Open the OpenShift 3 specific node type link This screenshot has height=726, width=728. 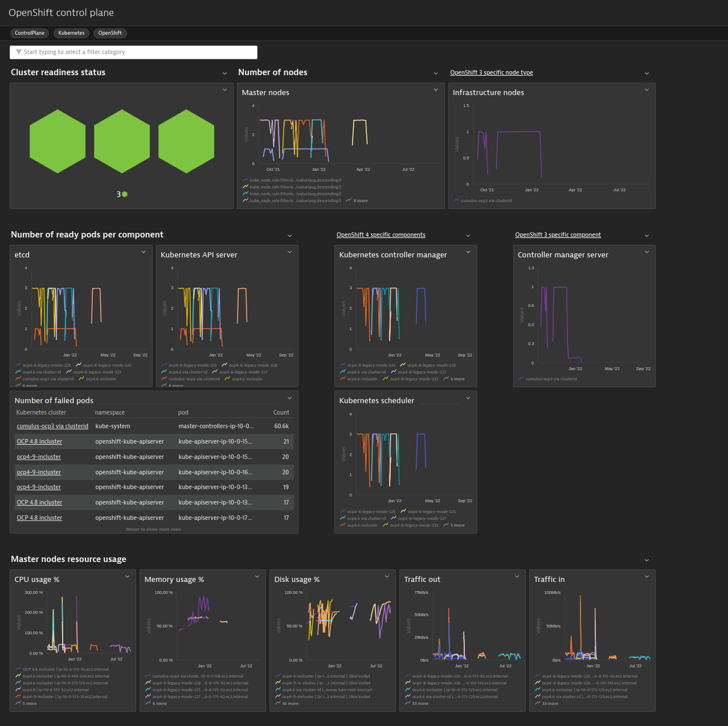492,72
